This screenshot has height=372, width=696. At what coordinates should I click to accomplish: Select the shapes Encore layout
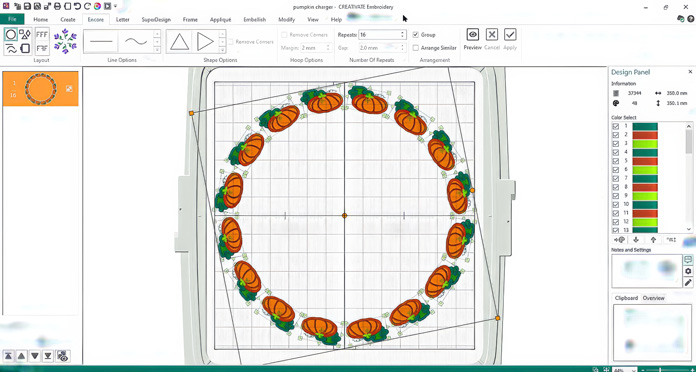point(25,34)
